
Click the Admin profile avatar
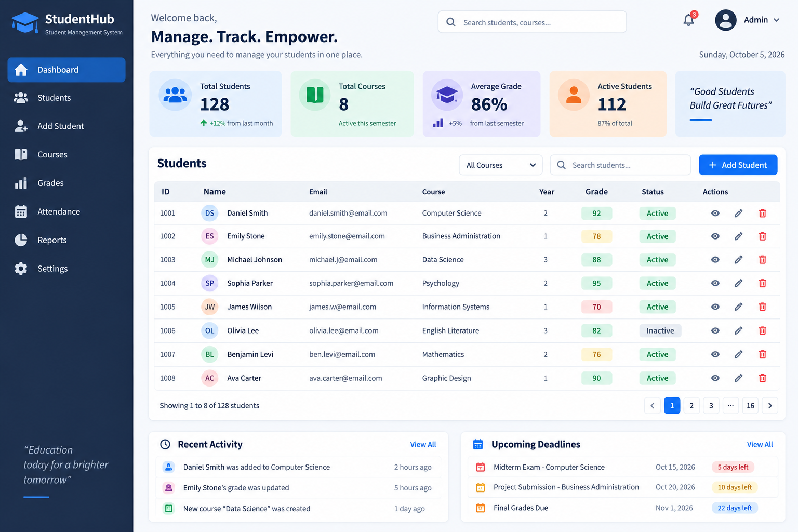coord(726,20)
